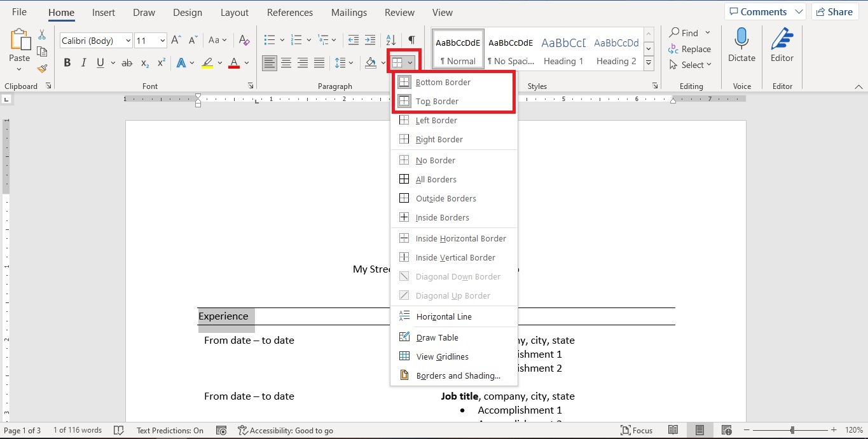Toggle Text Predictions in status bar

(170, 431)
